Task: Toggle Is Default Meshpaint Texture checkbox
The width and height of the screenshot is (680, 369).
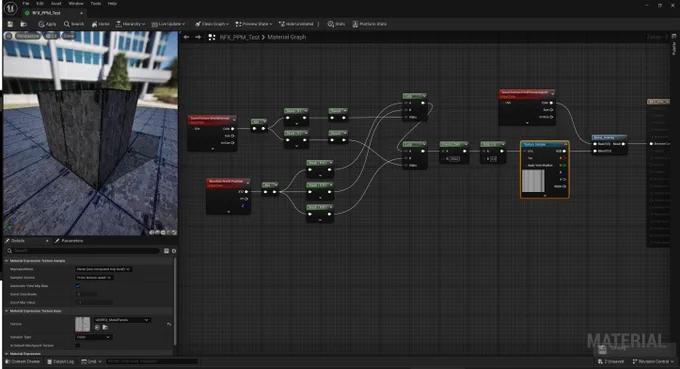Action: 78,345
